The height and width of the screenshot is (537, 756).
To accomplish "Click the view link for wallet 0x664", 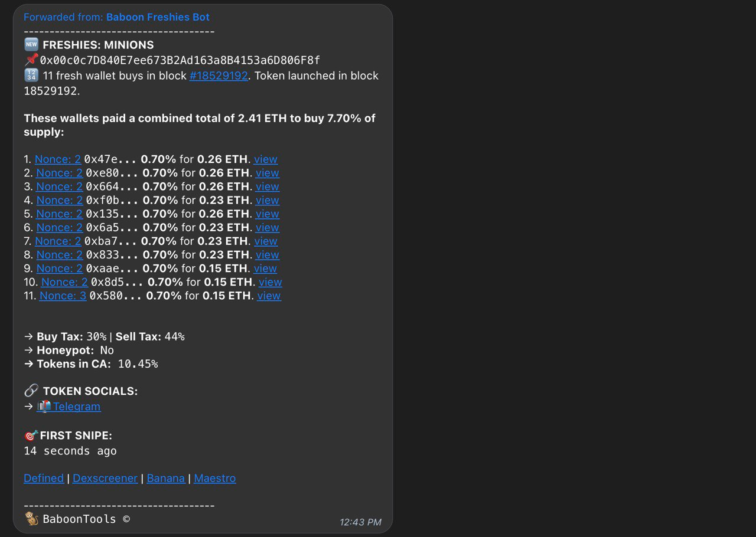I will tap(267, 186).
